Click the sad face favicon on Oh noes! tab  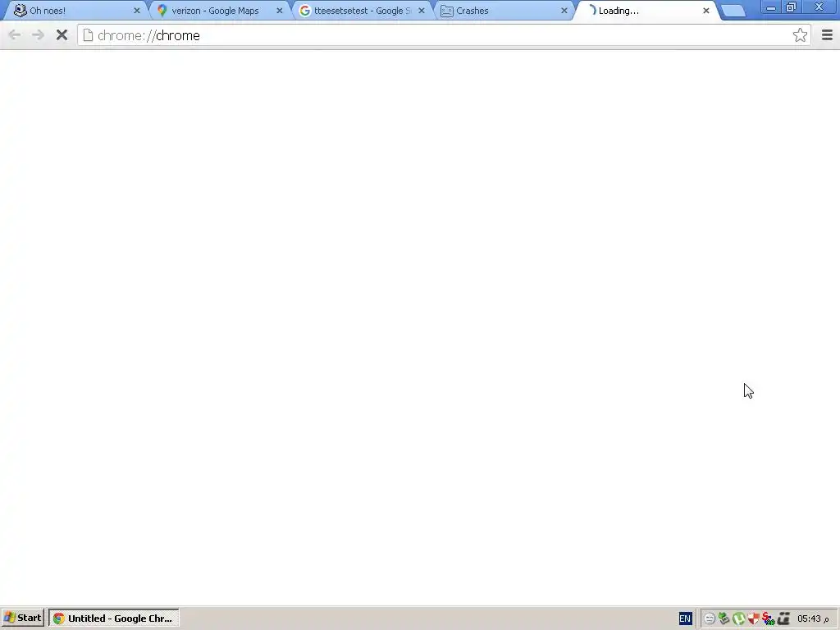click(x=21, y=11)
